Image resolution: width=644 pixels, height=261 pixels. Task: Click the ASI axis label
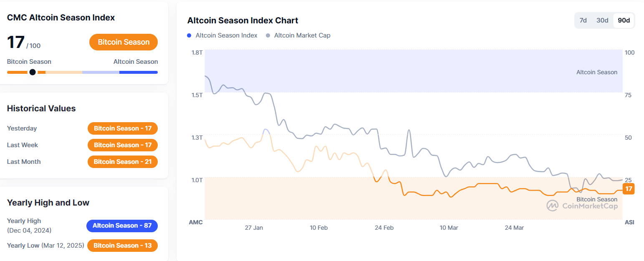tap(629, 222)
